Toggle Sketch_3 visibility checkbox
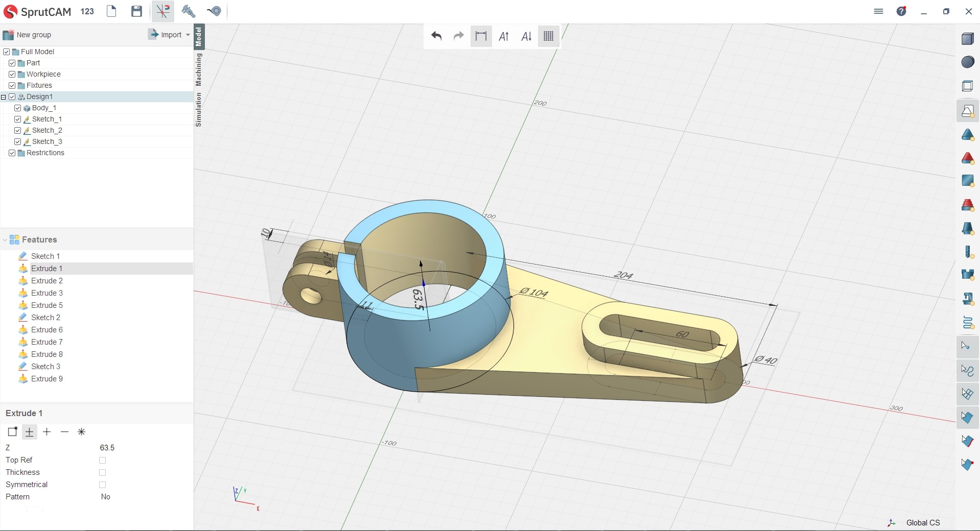The image size is (980, 531). (x=18, y=141)
